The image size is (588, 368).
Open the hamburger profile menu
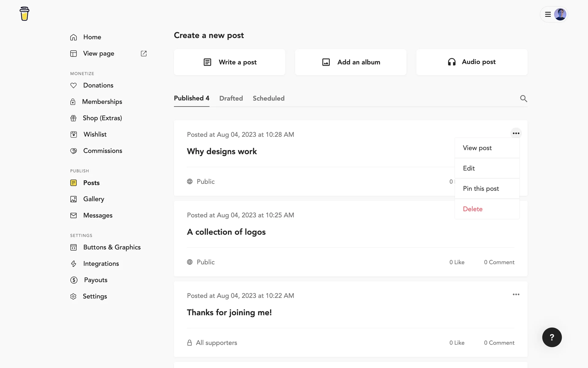click(x=548, y=14)
